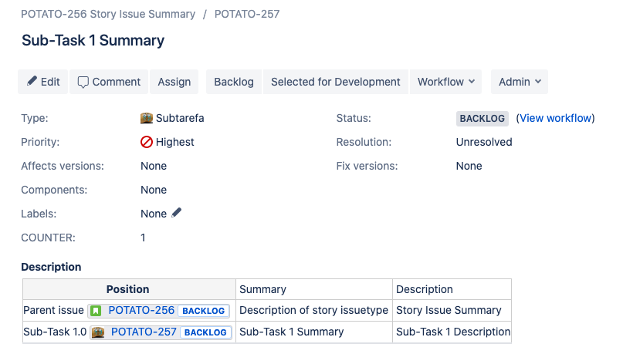The image size is (623, 364).
Task: Click the None value for Labels
Action: (x=154, y=214)
